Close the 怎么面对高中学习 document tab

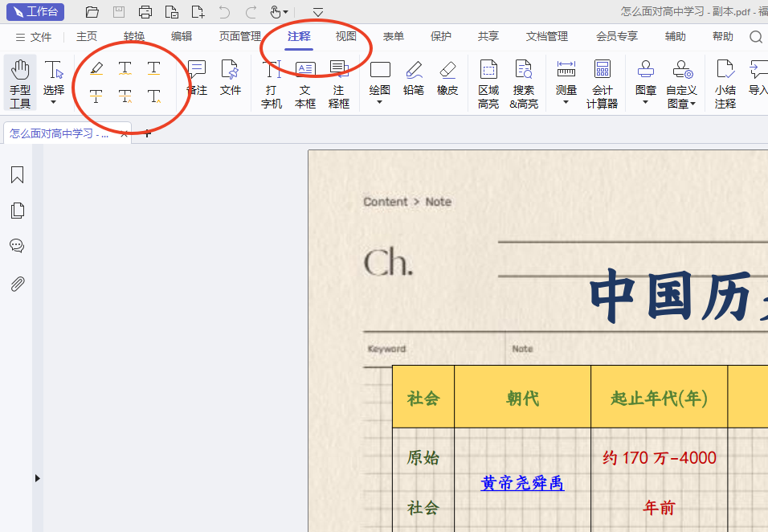124,133
